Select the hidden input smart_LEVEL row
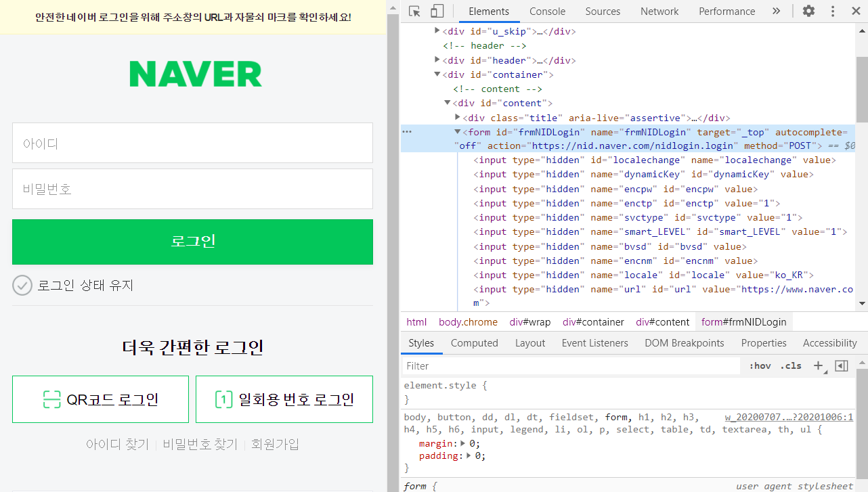868x492 pixels. pyautogui.click(x=660, y=232)
